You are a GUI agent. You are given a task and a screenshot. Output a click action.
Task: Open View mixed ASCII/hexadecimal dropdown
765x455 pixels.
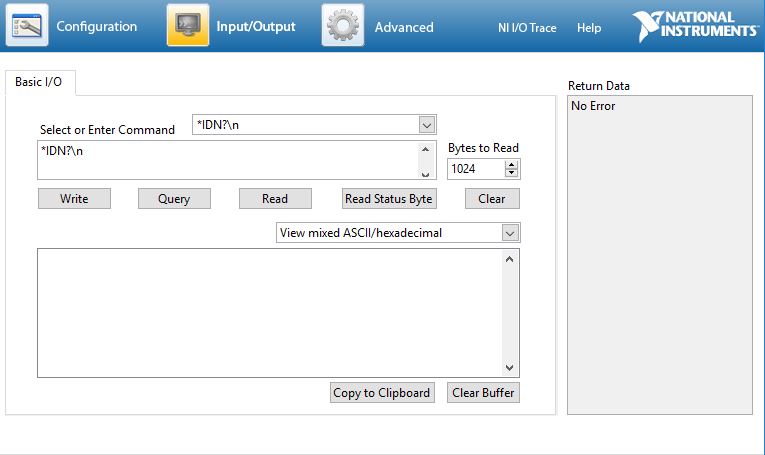[398, 233]
